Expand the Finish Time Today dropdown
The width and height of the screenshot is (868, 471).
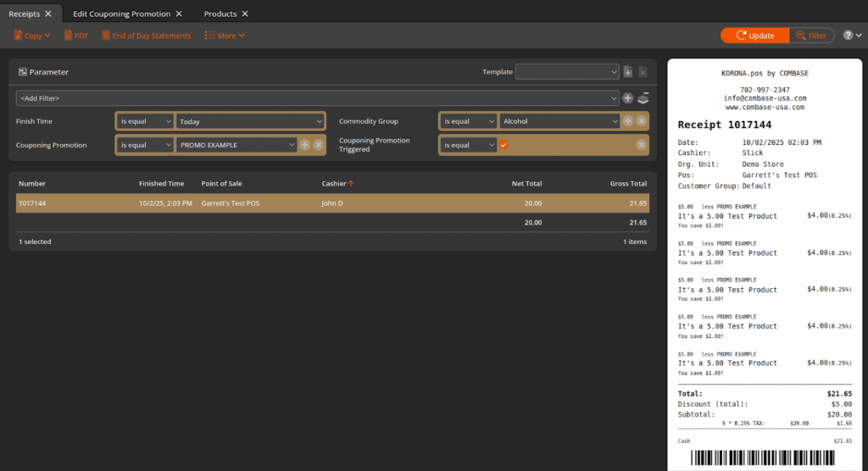250,121
